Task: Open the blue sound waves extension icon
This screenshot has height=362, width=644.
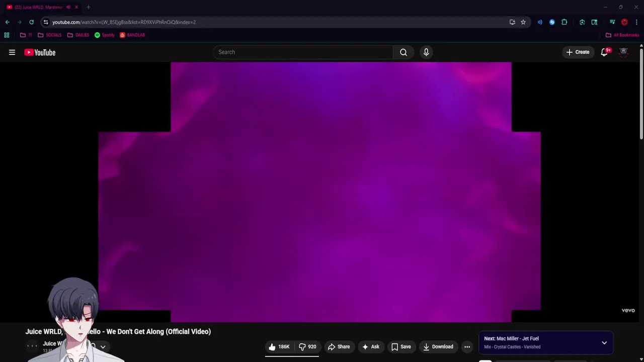Action: (x=540, y=22)
